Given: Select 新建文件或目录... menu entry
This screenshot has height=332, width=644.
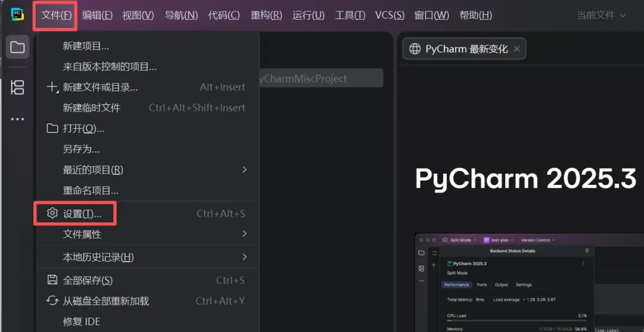Looking at the screenshot, I should point(148,87).
